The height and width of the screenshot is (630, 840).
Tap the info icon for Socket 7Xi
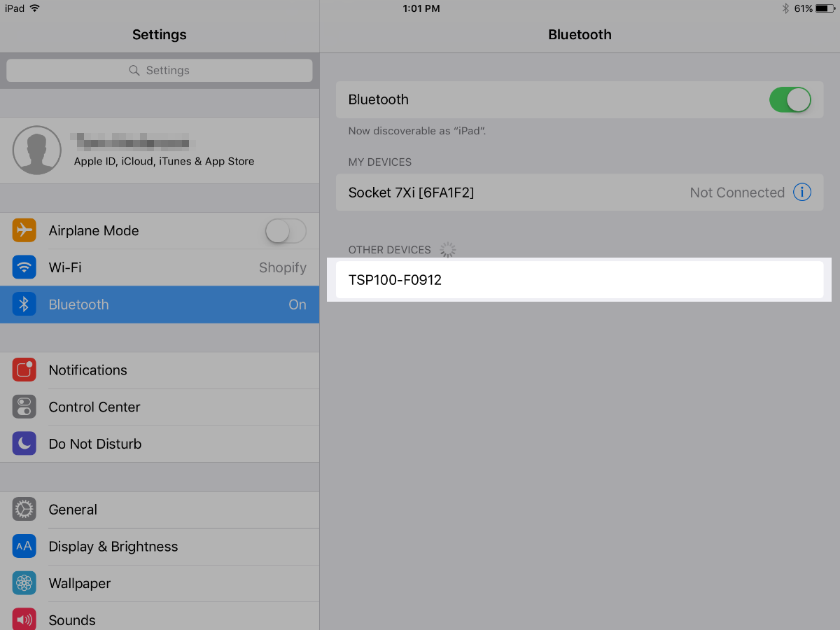pyautogui.click(x=802, y=192)
